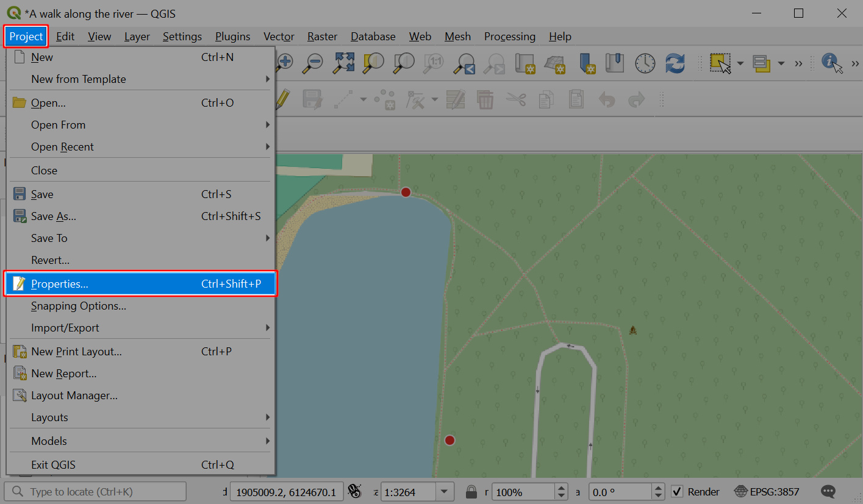Click the Cut Features scissors icon
Image resolution: width=863 pixels, height=504 pixels.
pyautogui.click(x=516, y=99)
